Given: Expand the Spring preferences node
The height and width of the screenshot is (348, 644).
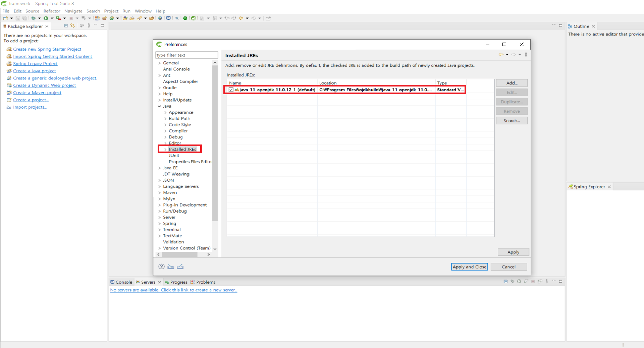Looking at the screenshot, I should pos(159,224).
